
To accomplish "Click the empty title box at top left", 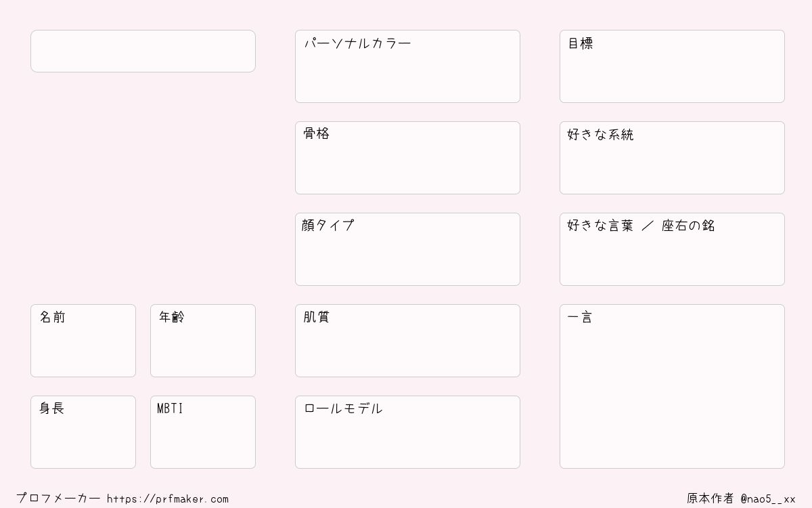I will tap(143, 51).
